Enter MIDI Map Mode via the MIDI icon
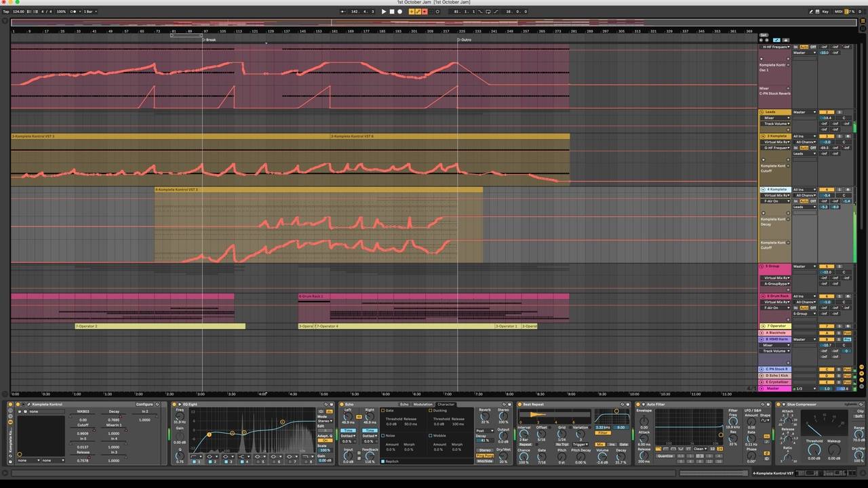 click(x=839, y=12)
